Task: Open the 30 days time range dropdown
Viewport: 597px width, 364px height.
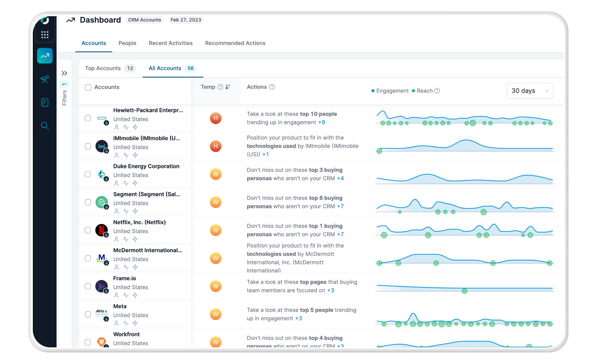Action: point(530,91)
